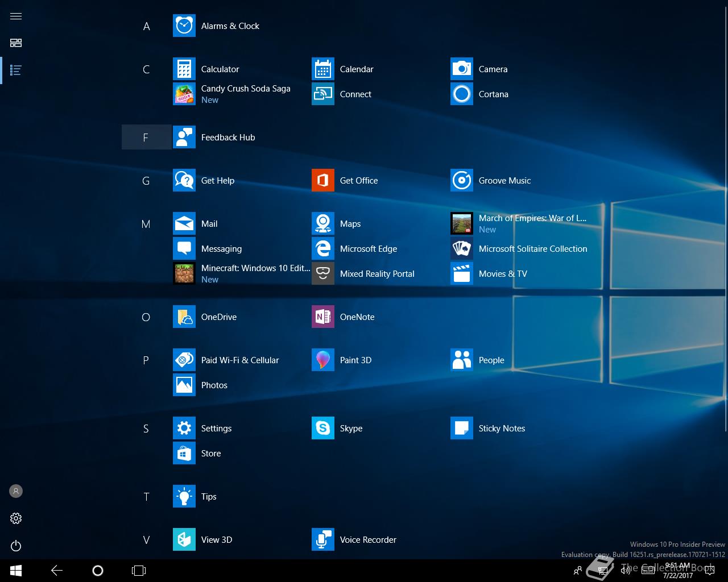This screenshot has height=582, width=728.
Task: Open Mixed Reality Portal
Action: click(323, 274)
